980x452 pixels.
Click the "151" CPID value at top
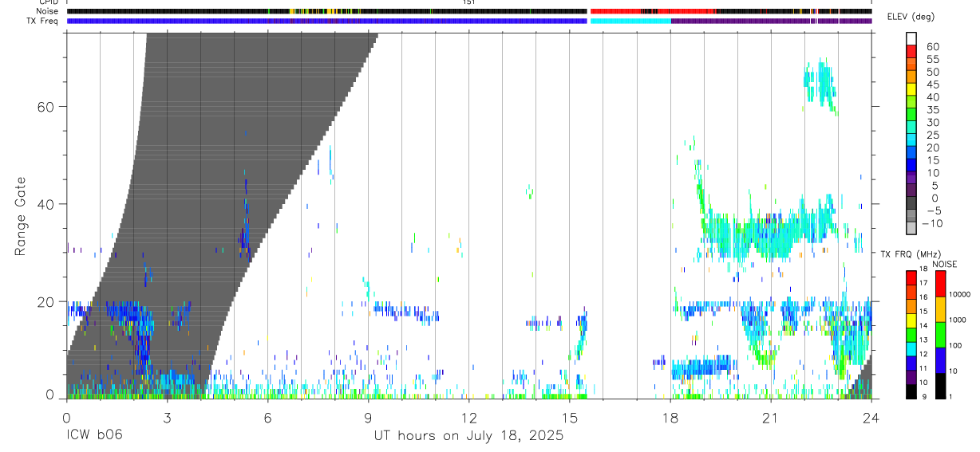click(468, 3)
